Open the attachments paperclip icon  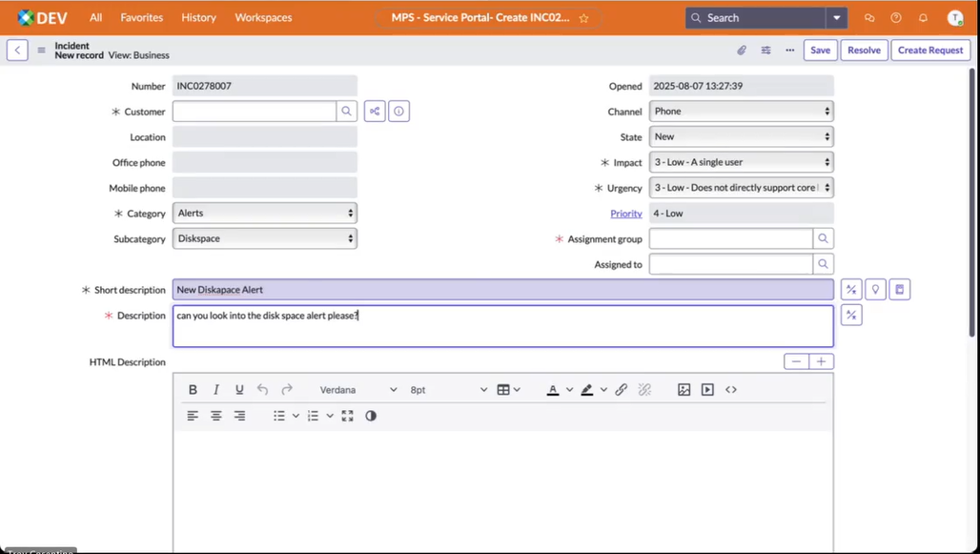(x=743, y=50)
